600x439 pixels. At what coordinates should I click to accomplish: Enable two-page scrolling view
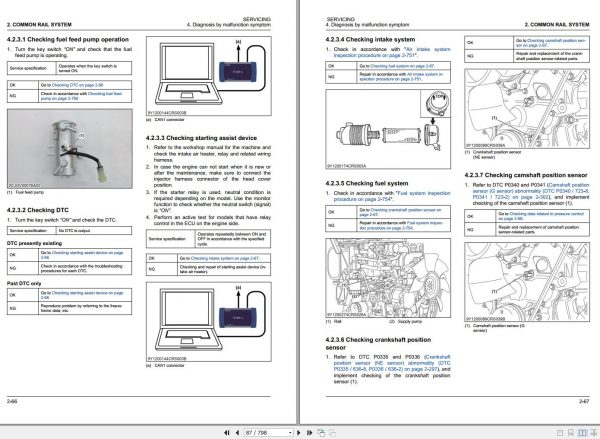point(593,433)
